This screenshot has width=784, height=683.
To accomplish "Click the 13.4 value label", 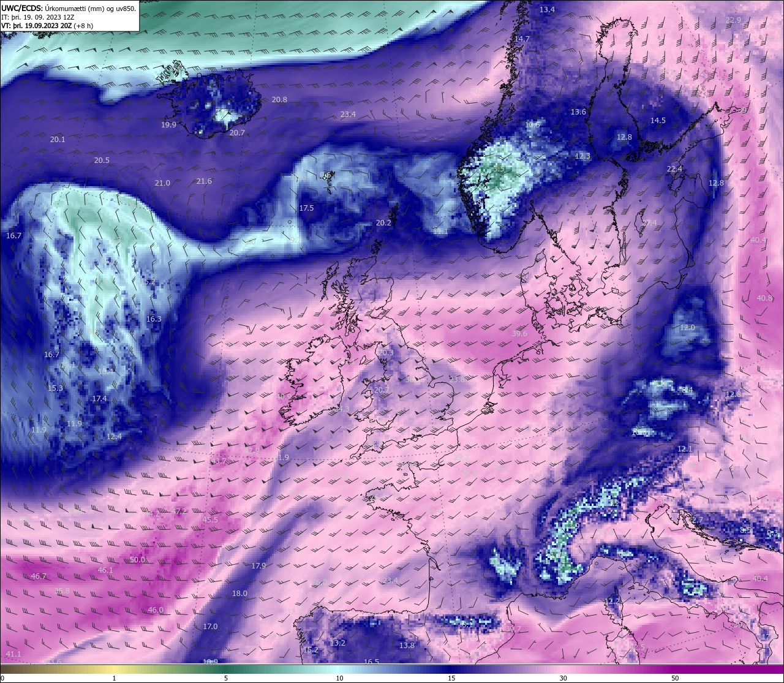I will coord(547,10).
